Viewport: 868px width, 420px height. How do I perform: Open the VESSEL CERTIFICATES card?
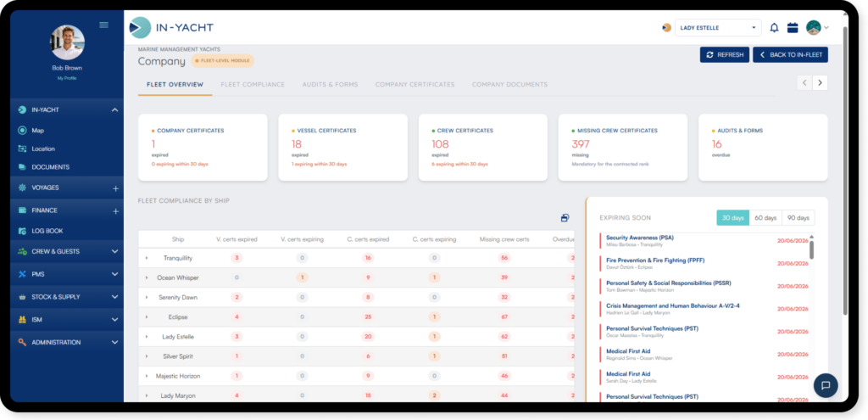(x=342, y=148)
